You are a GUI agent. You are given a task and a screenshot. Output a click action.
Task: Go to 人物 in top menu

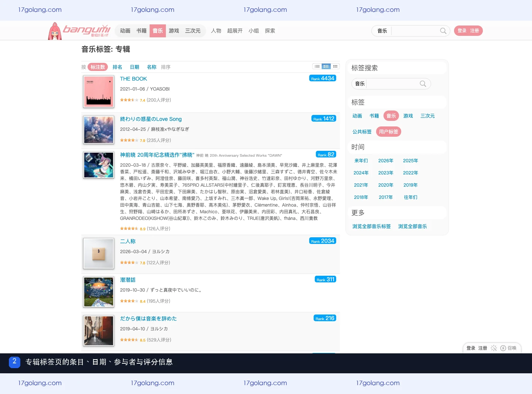coord(216,31)
